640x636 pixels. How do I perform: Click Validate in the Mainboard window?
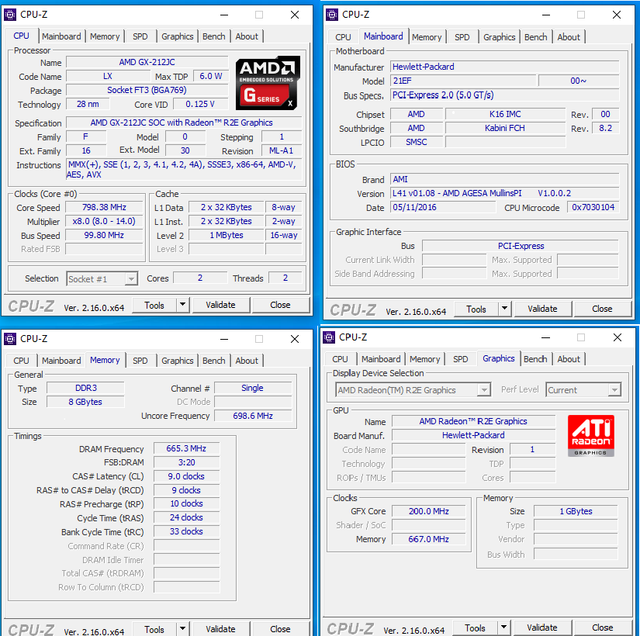pyautogui.click(x=542, y=309)
